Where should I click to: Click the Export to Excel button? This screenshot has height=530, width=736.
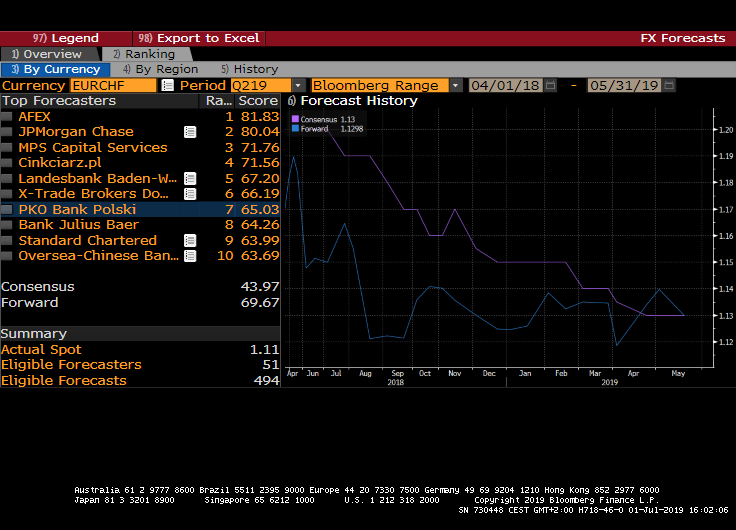point(200,38)
